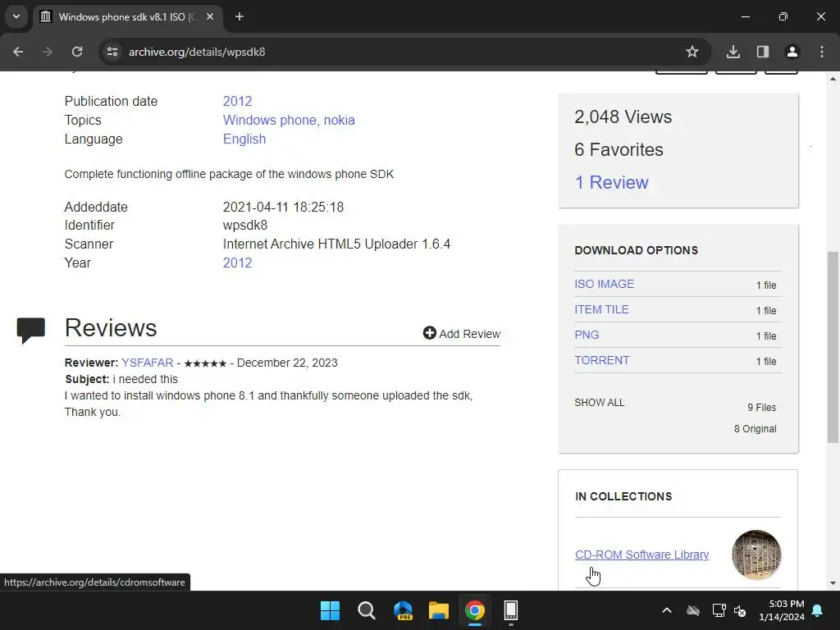Bookmark this page with the star icon
The image size is (840, 630).
[692, 52]
